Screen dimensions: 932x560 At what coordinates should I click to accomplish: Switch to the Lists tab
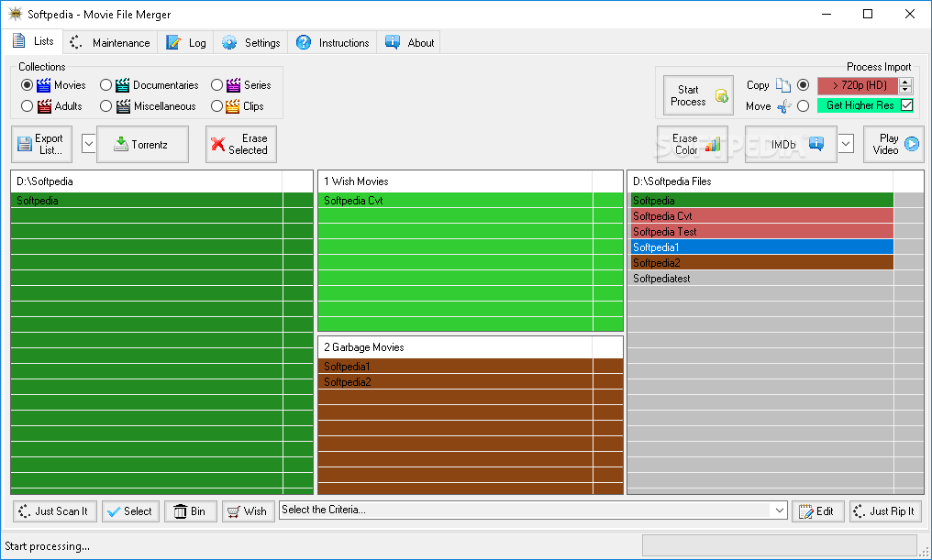(x=33, y=41)
